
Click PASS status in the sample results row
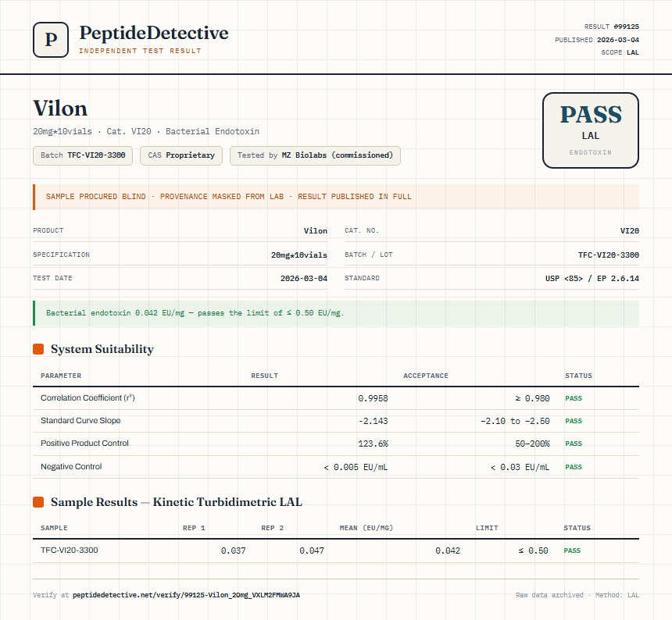point(572,551)
